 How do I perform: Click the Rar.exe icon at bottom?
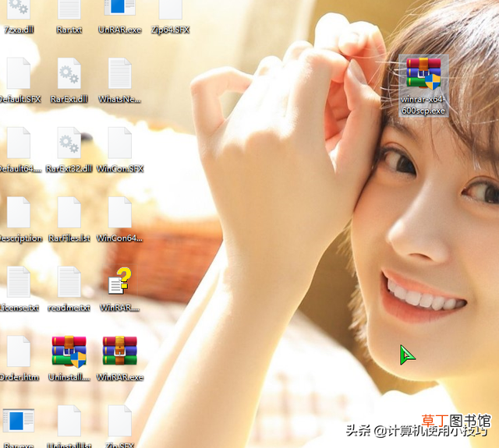tap(19, 420)
